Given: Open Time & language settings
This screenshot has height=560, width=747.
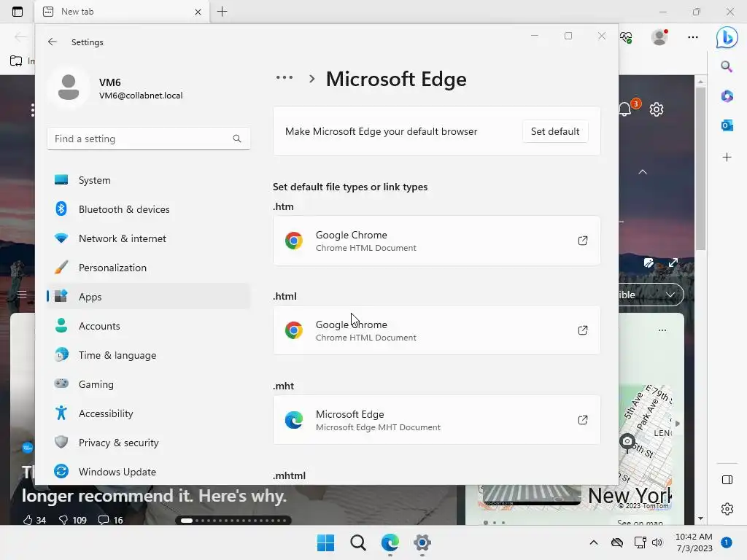Looking at the screenshot, I should tap(149, 355).
